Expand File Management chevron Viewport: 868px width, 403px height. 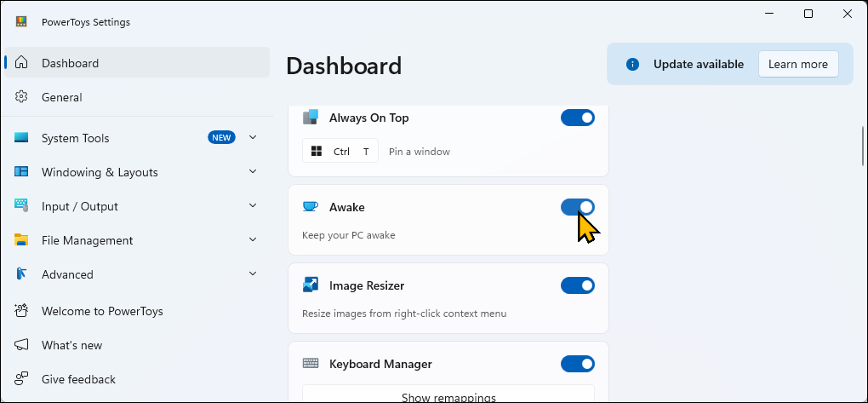253,240
